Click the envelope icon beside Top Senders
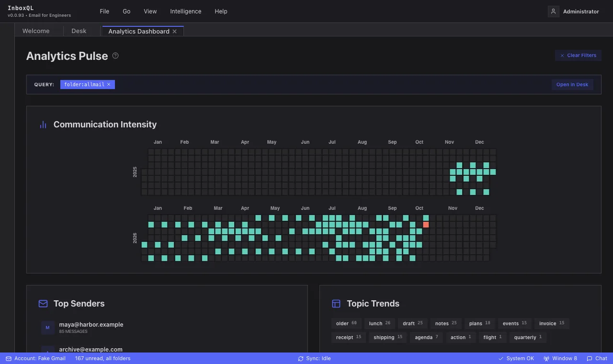This screenshot has height=364, width=613. (x=43, y=304)
